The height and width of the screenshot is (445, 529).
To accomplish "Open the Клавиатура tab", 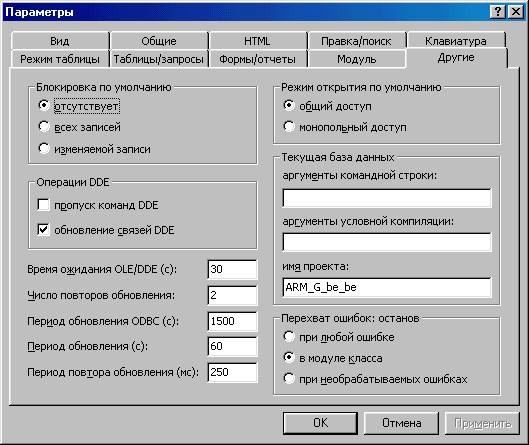I will 456,41.
